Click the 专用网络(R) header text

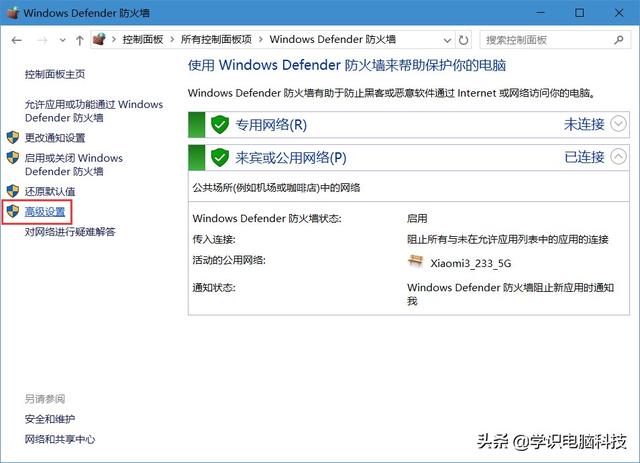point(271,125)
